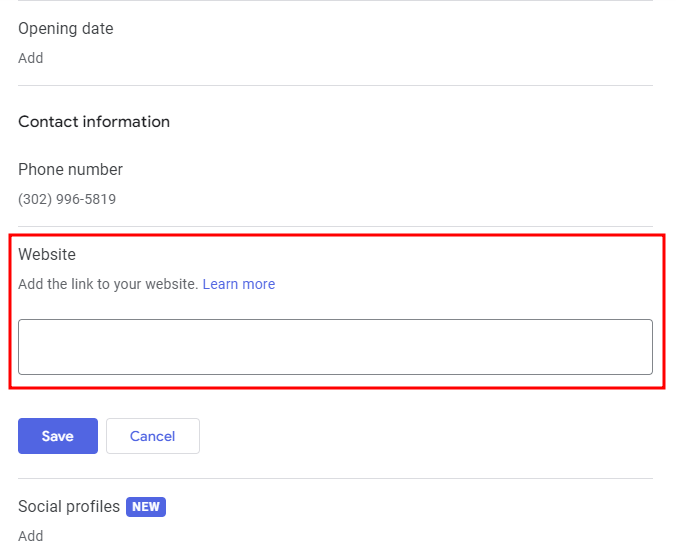Click the Social profiles label

(x=69, y=507)
